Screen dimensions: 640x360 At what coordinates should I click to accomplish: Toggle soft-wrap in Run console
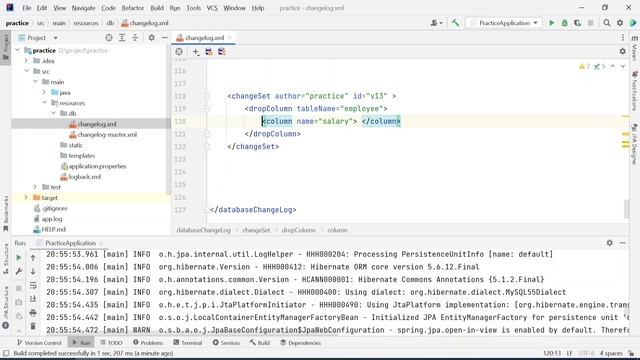point(33,286)
